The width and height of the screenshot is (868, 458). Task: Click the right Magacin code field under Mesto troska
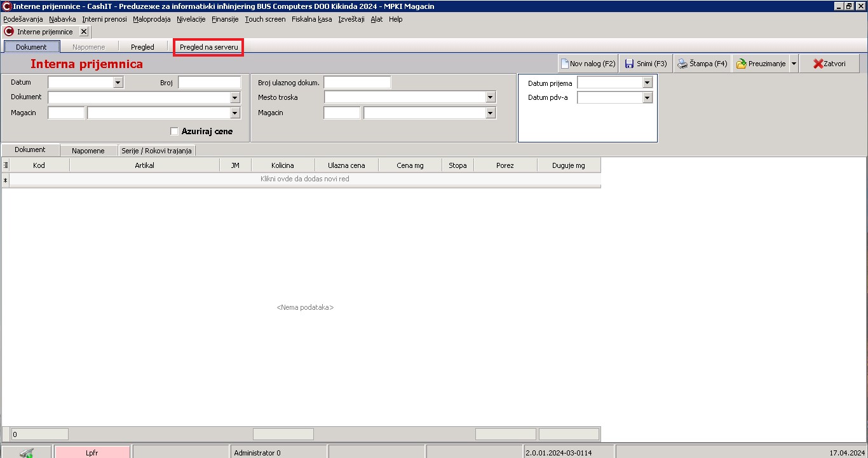point(342,113)
